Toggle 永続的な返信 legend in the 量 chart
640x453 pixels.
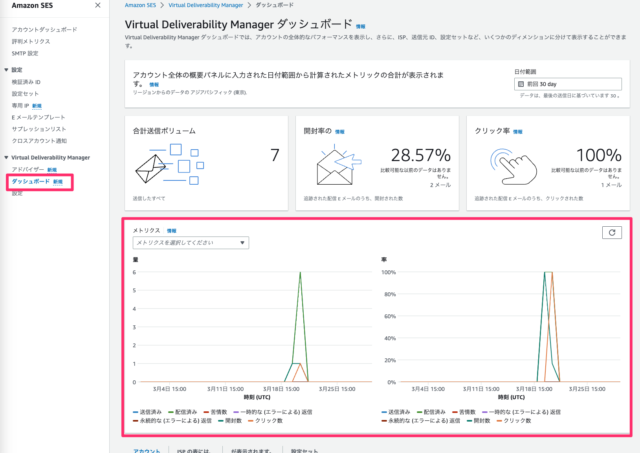tap(172, 420)
